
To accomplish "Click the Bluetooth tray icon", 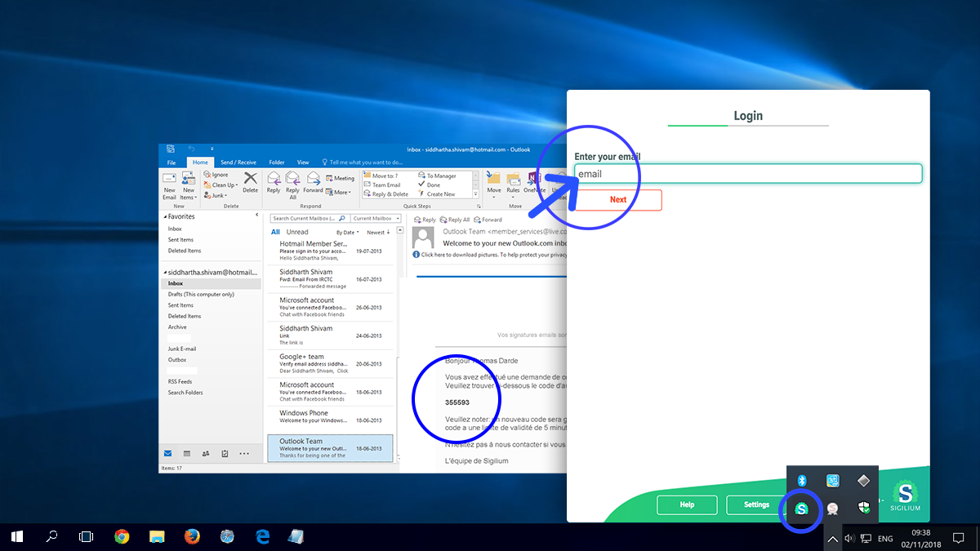I will click(802, 481).
